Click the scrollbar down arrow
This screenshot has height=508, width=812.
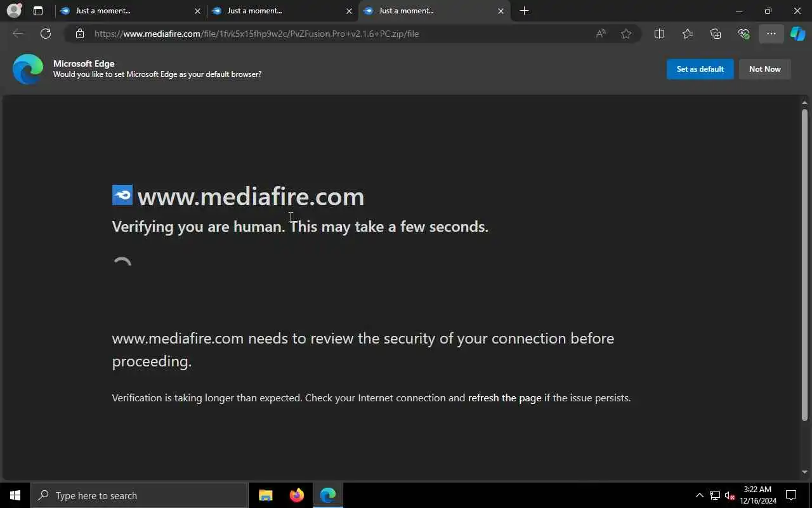pos(804,472)
